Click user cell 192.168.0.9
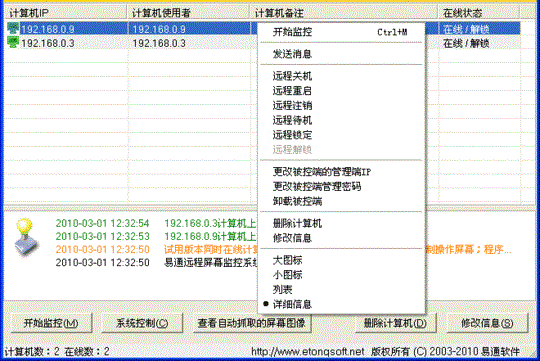540x361 pixels. (159, 29)
